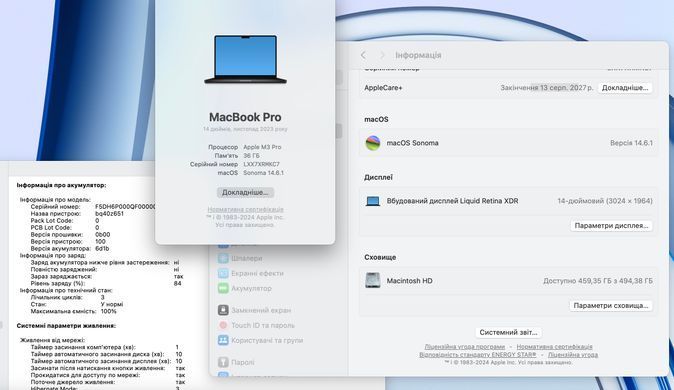Click Докладніше button next to AppleCare+
674x390 pixels.
tap(625, 88)
